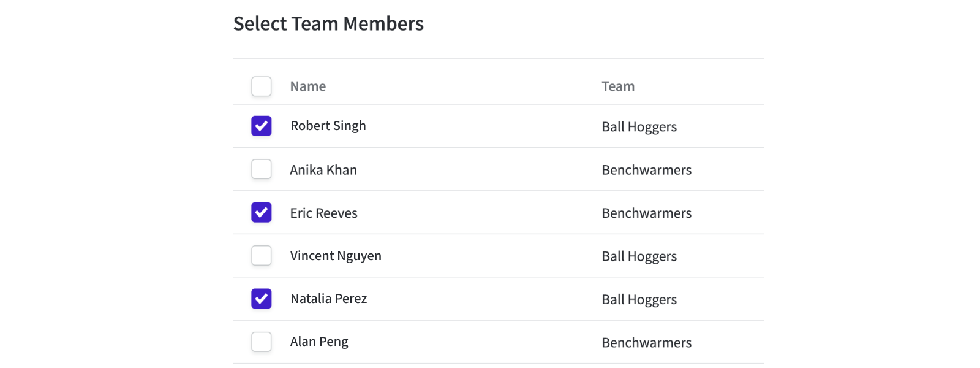Viewport: 980px width, 368px height.
Task: Click the Name column header
Action: (307, 86)
